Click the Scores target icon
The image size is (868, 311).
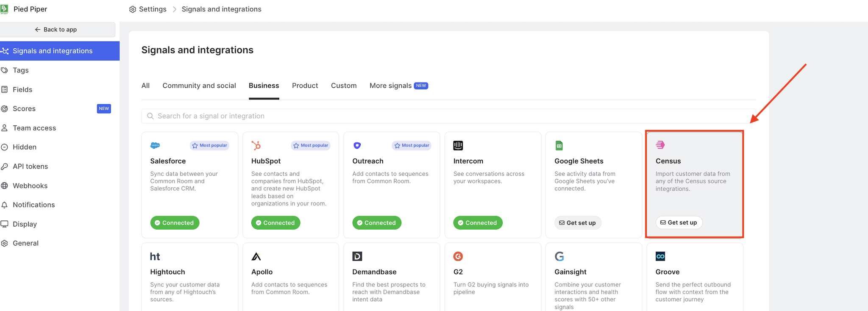coord(5,109)
